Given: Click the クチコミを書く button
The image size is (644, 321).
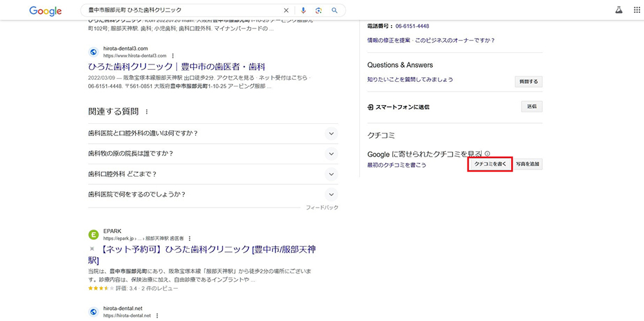Looking at the screenshot, I should point(490,164).
